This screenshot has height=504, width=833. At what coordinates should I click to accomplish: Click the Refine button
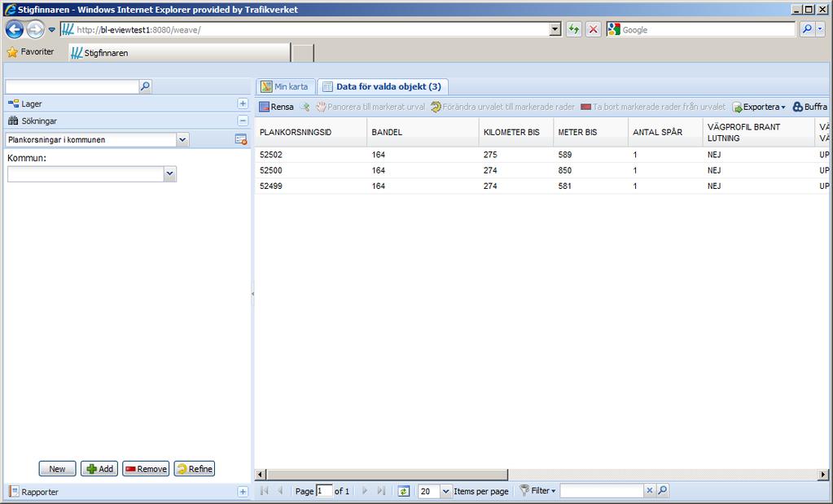[x=195, y=468]
